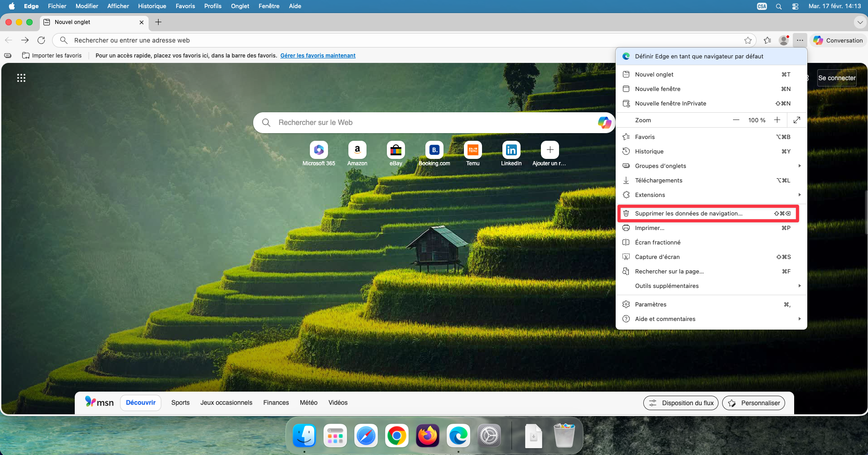This screenshot has width=868, height=455.
Task: Click the Se connecter button
Action: point(837,78)
